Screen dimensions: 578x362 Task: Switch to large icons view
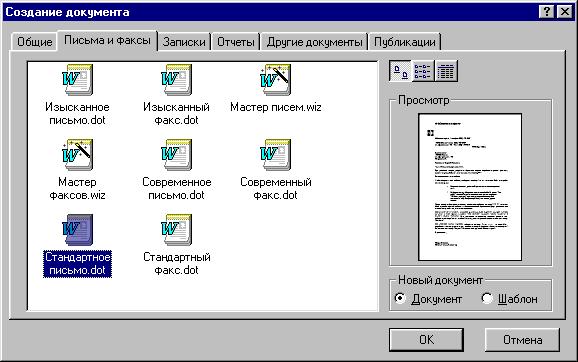click(400, 71)
